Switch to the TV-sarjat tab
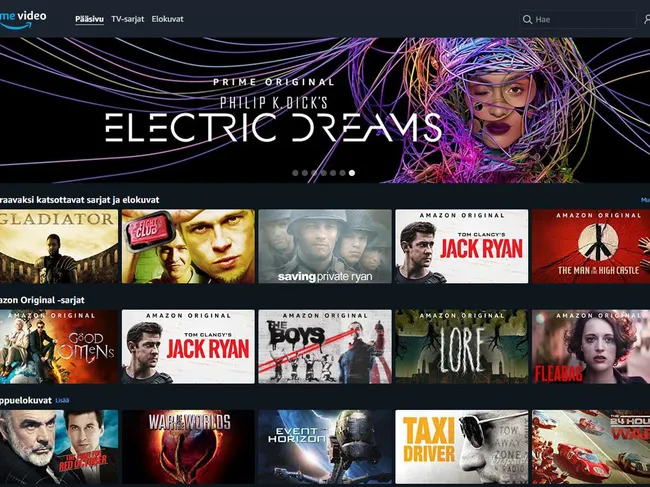Image resolution: width=650 pixels, height=487 pixels. (128, 19)
